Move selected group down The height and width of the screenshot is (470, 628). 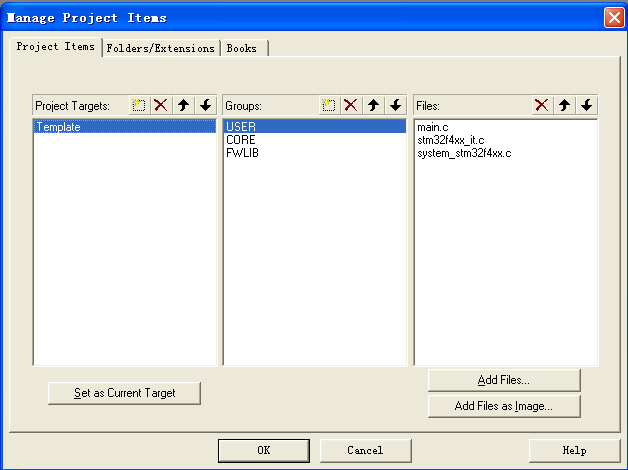point(396,105)
